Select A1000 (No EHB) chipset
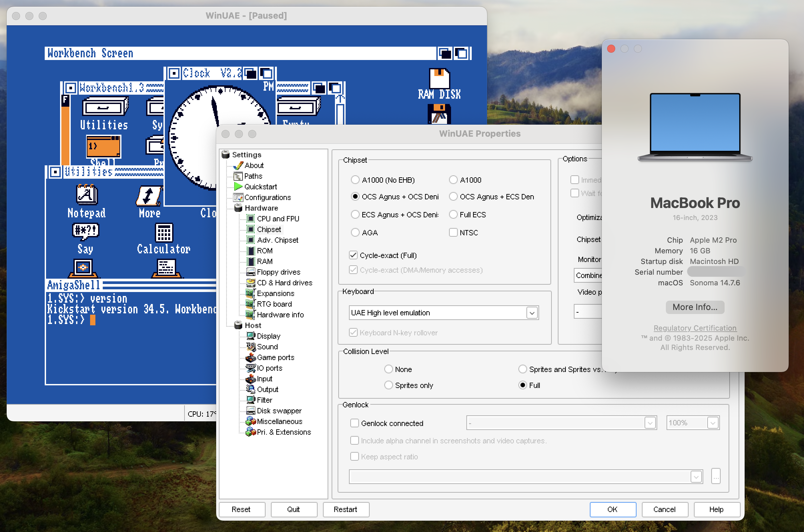Screen dimensions: 804x532 point(355,180)
